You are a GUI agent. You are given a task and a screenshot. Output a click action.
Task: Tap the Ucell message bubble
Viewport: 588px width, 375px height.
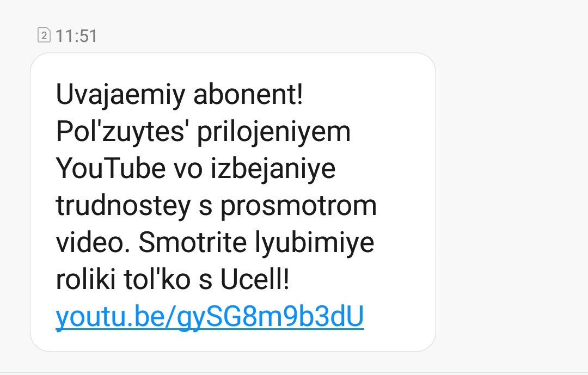(233, 202)
